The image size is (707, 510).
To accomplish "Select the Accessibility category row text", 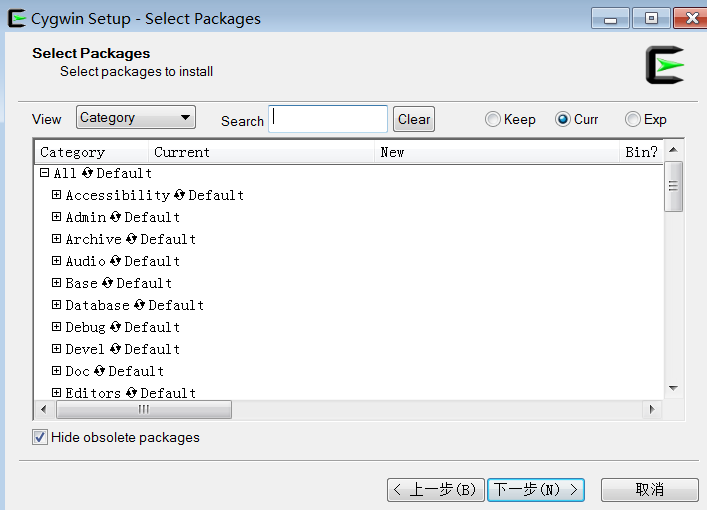I will pyautogui.click(x=118, y=195).
